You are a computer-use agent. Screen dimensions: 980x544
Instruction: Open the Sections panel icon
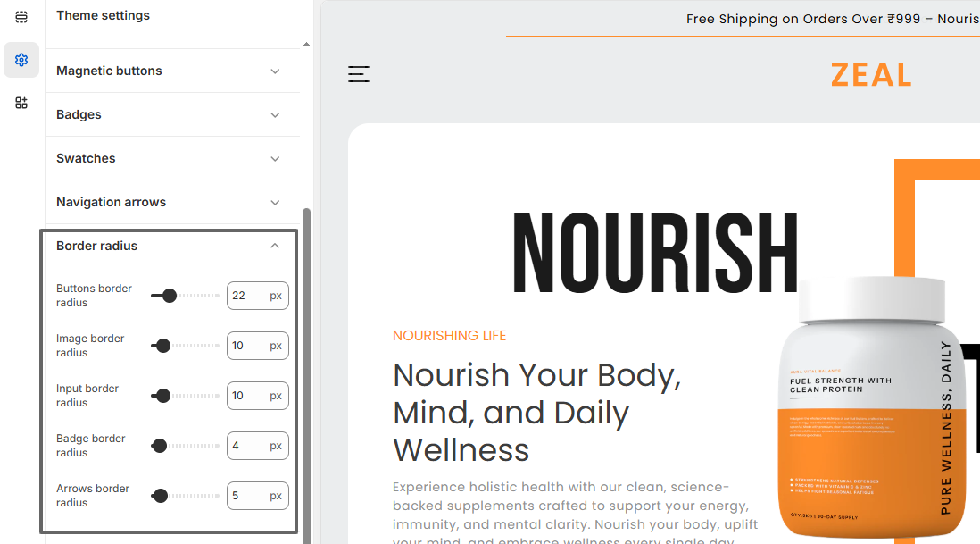[x=21, y=17]
